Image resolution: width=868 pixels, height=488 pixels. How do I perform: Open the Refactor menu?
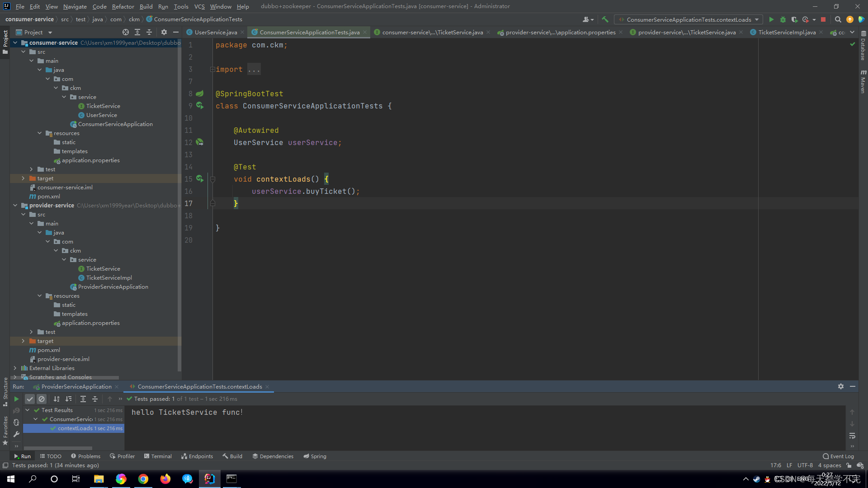pos(123,6)
